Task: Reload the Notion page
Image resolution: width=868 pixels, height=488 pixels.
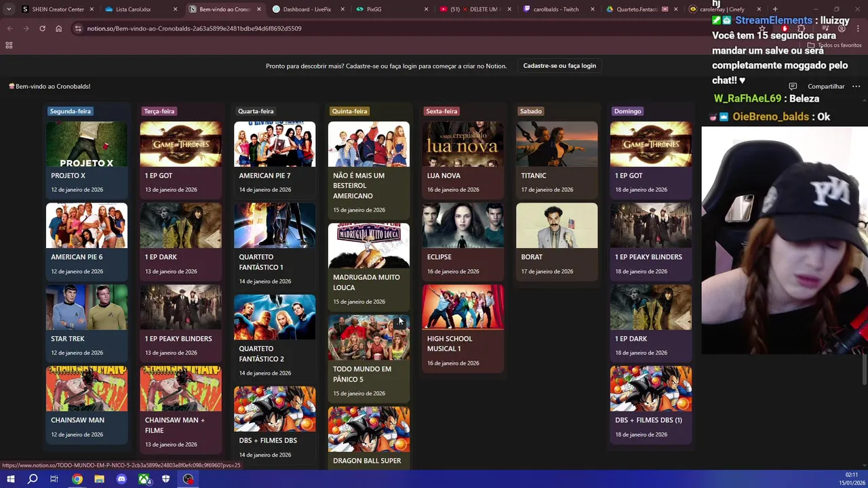Action: click(x=42, y=28)
